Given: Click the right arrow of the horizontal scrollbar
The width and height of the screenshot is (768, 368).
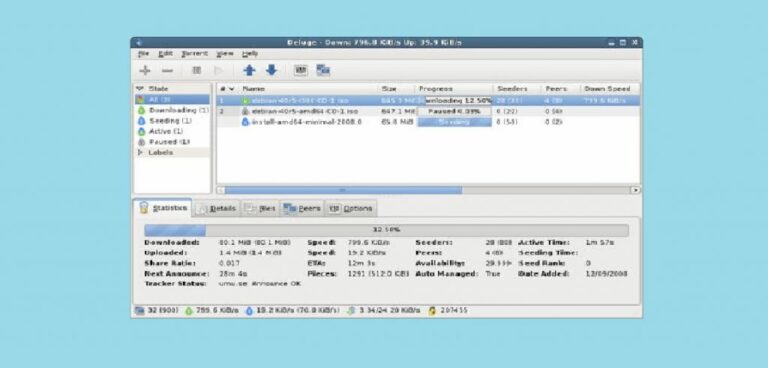Looking at the screenshot, I should (x=635, y=190).
